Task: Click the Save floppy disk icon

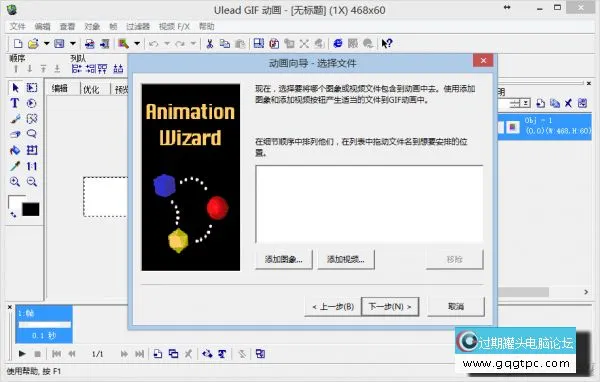Action: click(x=59, y=44)
